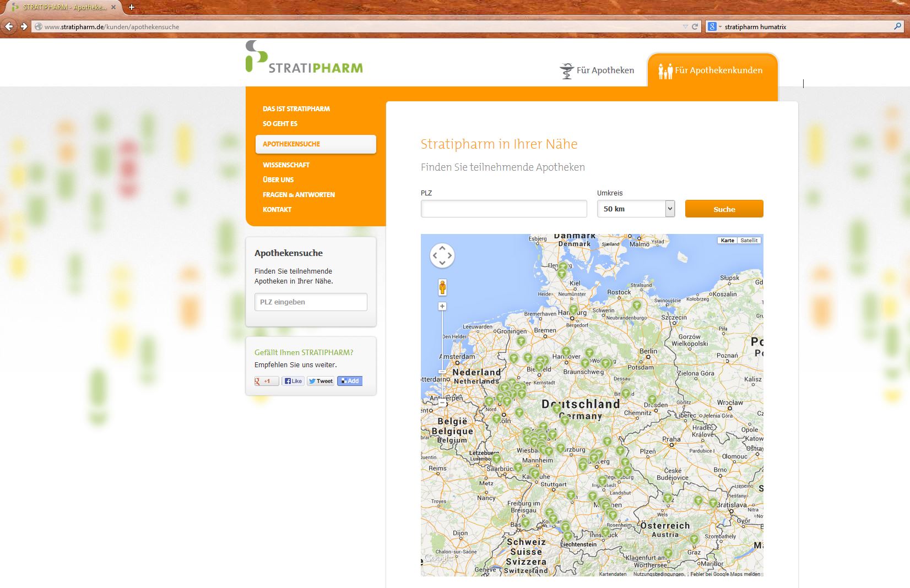Open WISSENSCHAFT menu item
Viewport: 910px width, 588px height.
[x=286, y=165]
